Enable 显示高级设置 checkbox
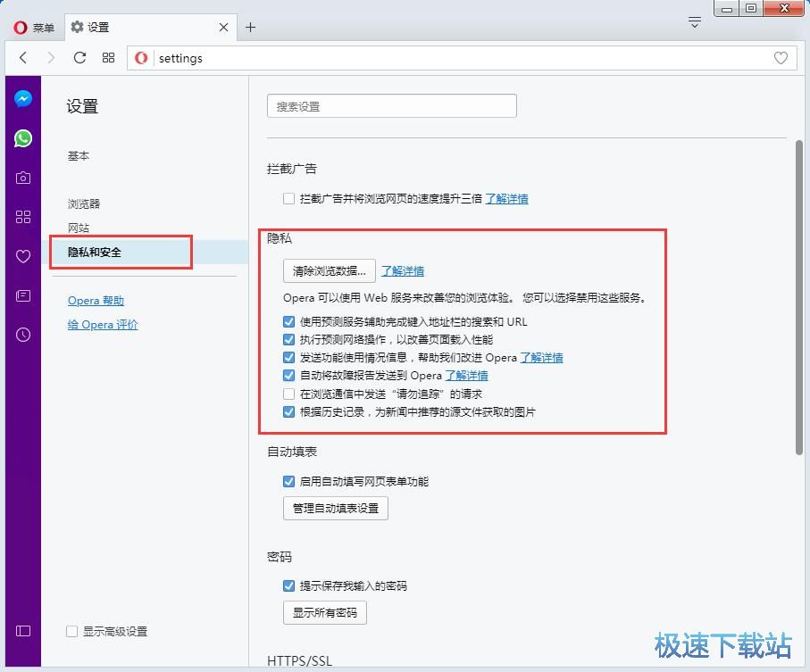The height and width of the screenshot is (672, 810). [71, 631]
